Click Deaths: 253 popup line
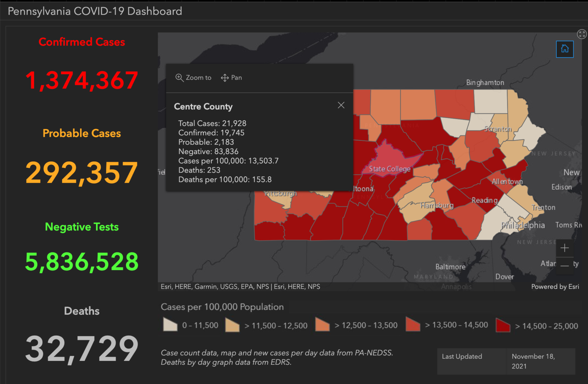This screenshot has width=588, height=384. [199, 170]
